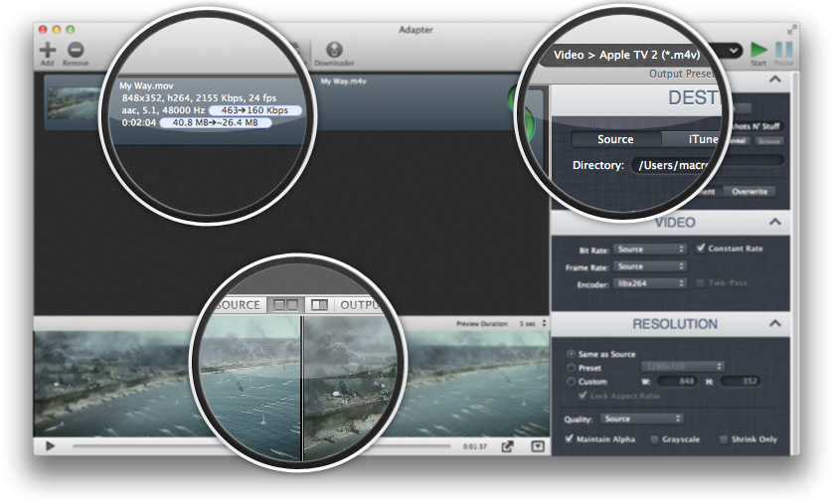Click the Quality label
The image size is (833, 504).
(579, 420)
